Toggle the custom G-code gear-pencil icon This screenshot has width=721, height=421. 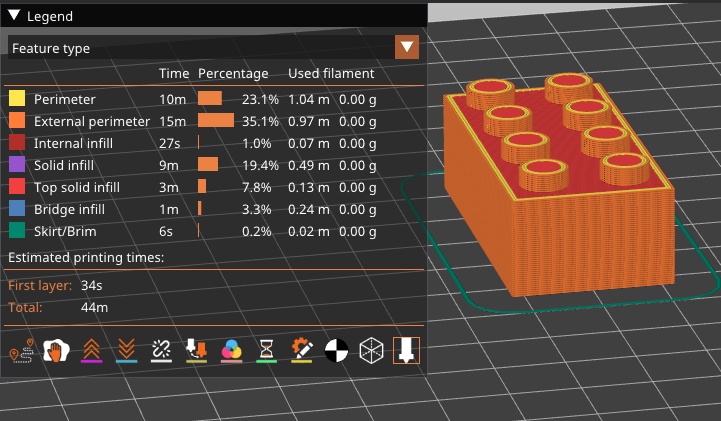click(x=302, y=351)
